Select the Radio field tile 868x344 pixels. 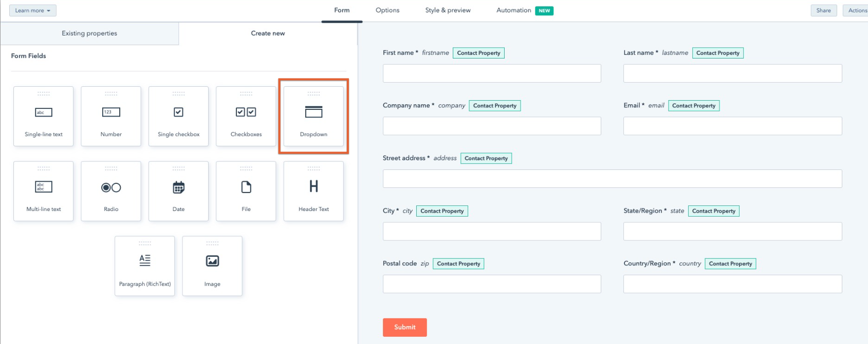click(x=111, y=192)
